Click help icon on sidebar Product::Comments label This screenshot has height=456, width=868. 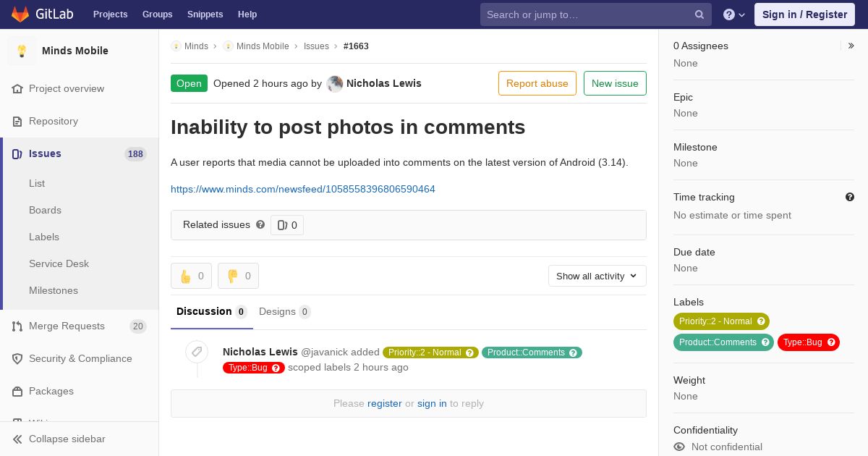[x=765, y=342]
